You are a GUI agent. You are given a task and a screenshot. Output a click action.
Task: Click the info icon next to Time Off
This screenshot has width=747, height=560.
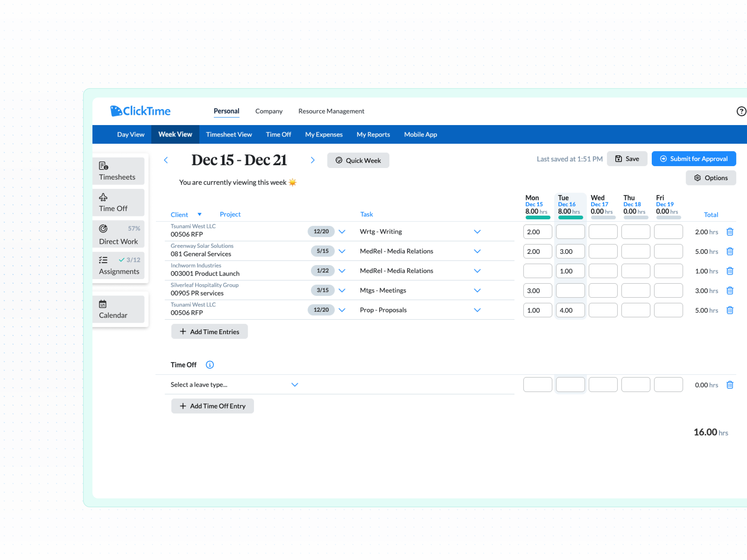[210, 365]
